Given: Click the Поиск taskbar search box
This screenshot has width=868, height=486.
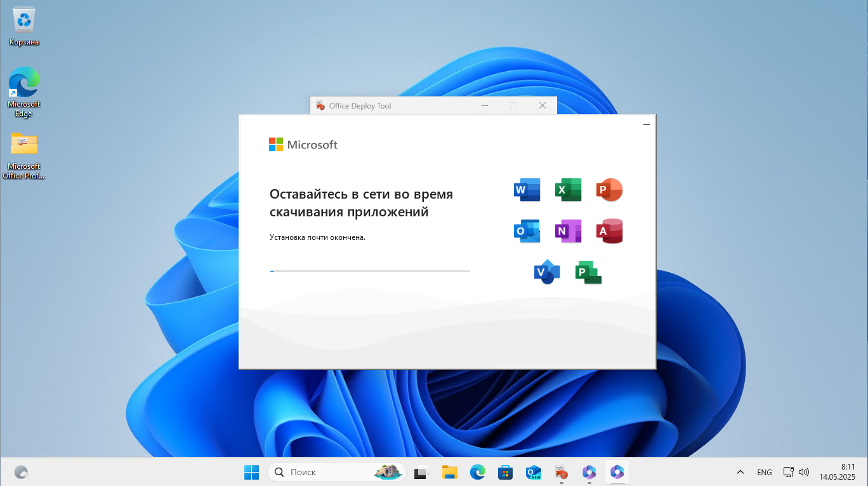Looking at the screenshot, I should pyautogui.click(x=337, y=472).
